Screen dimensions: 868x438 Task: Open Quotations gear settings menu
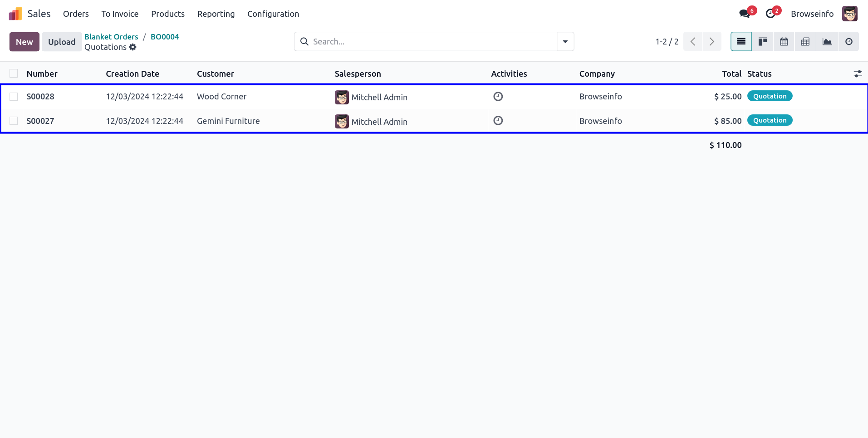[132, 47]
